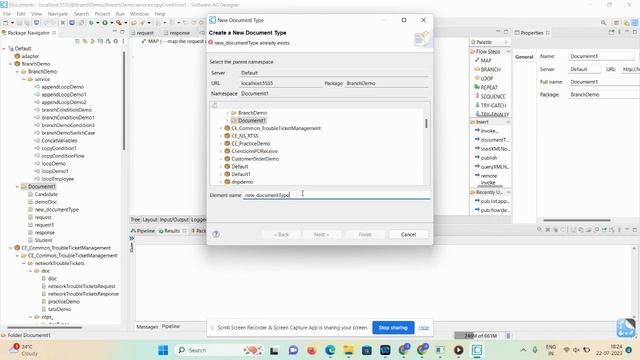Select ClientJohnPOReceive in the dialog tree
This screenshot has height=360, width=640.
[254, 151]
